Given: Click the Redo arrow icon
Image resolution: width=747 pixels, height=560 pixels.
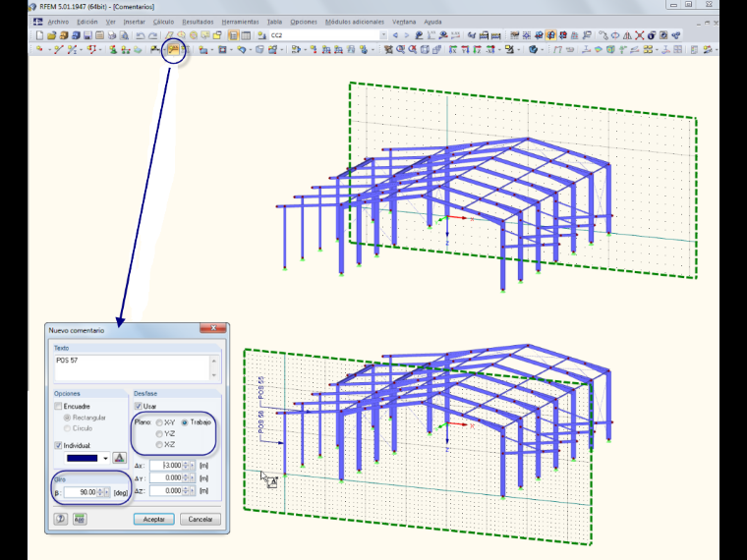Looking at the screenshot, I should tap(153, 35).
